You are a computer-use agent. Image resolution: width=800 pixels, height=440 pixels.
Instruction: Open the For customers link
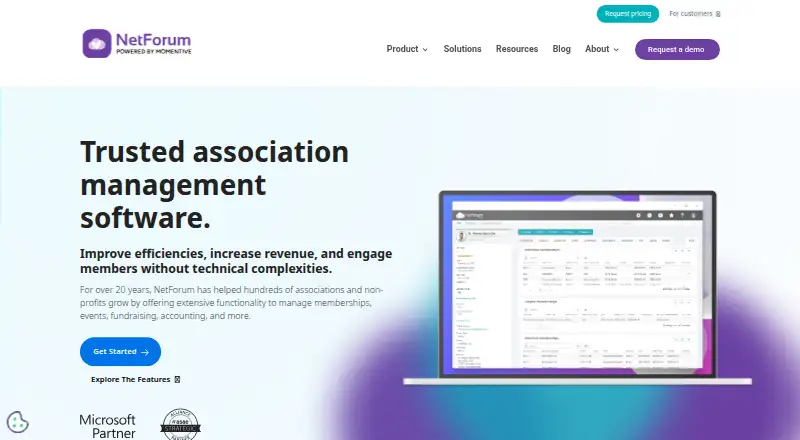[694, 14]
